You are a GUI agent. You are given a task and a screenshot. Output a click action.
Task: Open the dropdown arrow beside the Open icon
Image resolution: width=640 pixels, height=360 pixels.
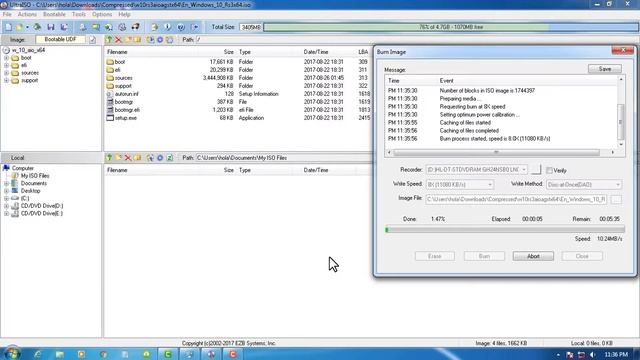coord(27,27)
